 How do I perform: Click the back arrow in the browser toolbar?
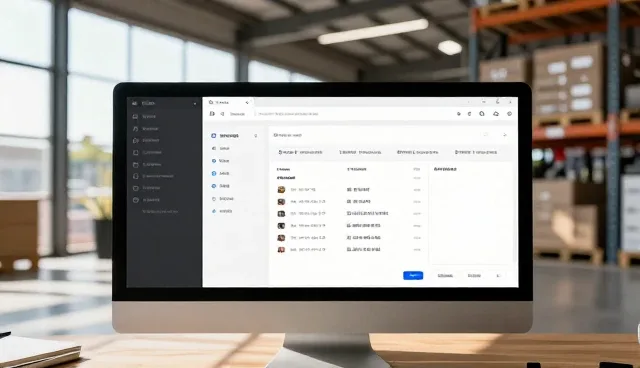tap(222, 114)
